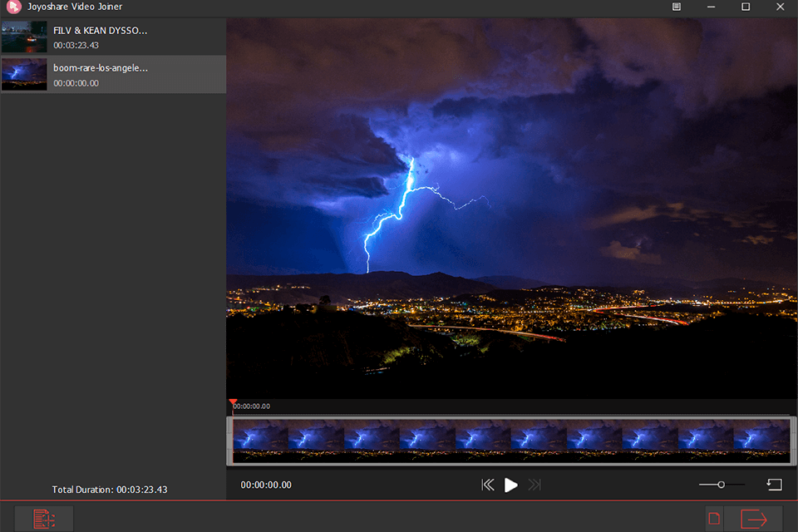798x532 pixels.
Task: Open the full-screen preview icon
Action: [x=773, y=484]
